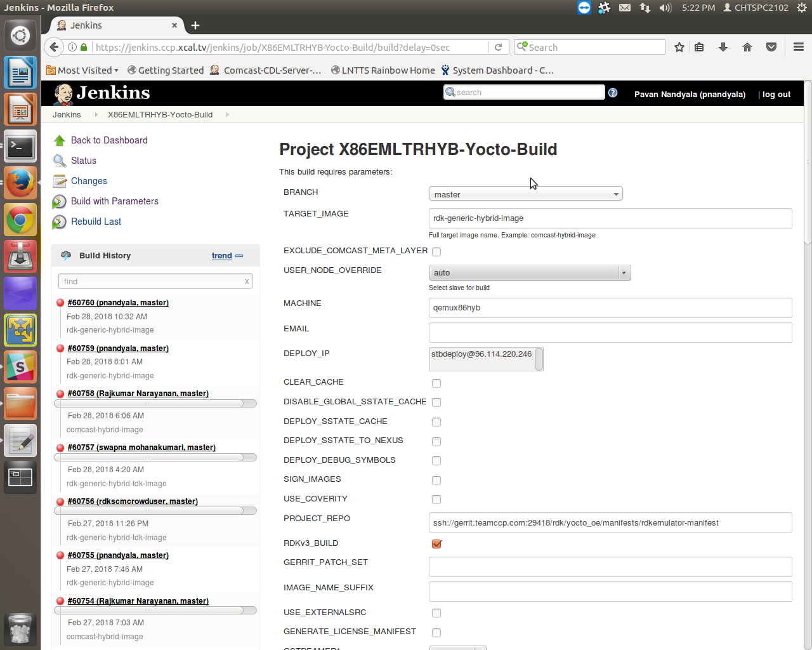The height and width of the screenshot is (650, 812).
Task: Click the Status magnifier icon
Action: pos(60,161)
